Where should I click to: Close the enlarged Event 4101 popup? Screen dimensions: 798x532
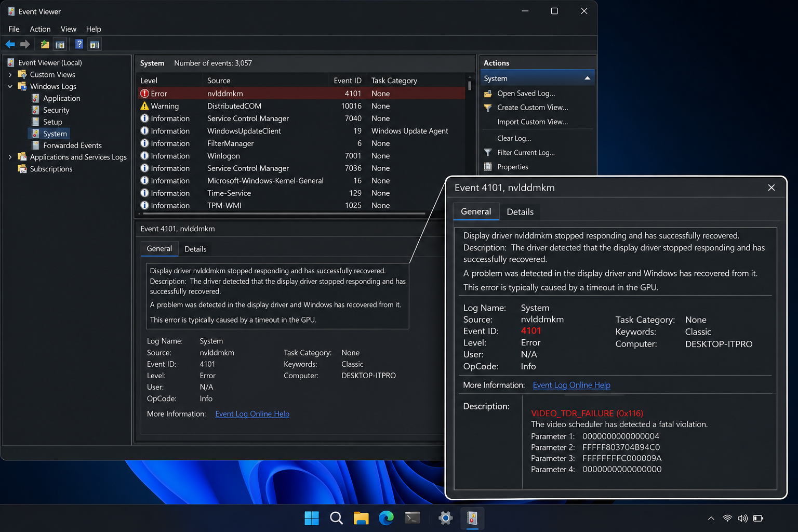(772, 188)
